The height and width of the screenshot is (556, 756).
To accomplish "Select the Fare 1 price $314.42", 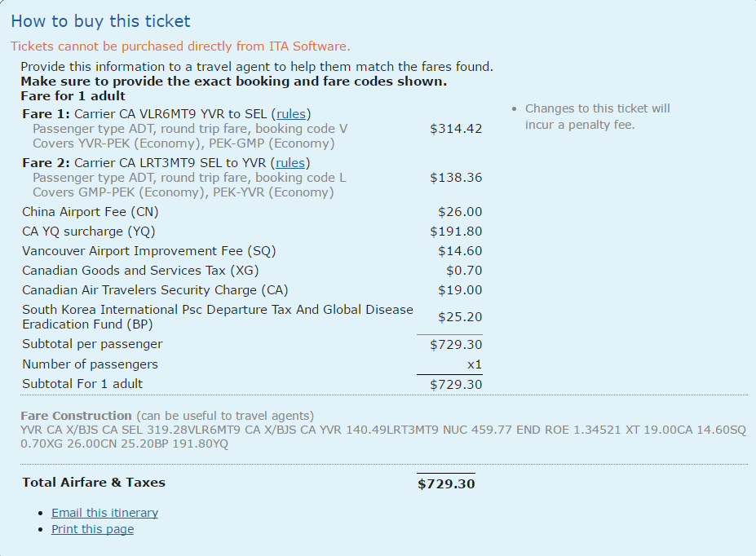I will click(x=456, y=129).
